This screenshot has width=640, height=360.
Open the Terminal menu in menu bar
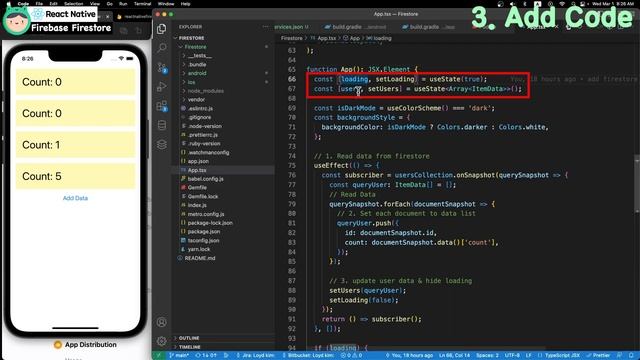point(142,4)
